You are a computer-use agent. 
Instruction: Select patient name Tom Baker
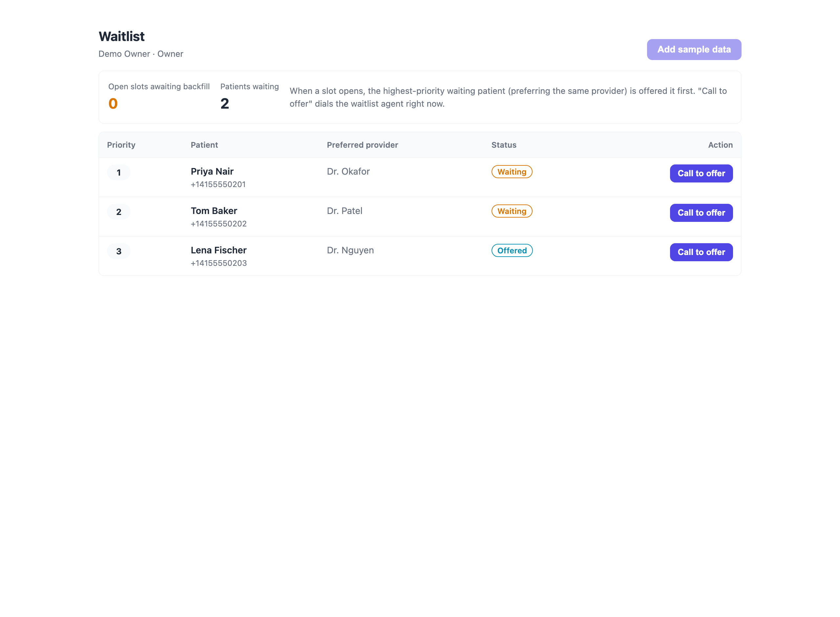(x=214, y=211)
